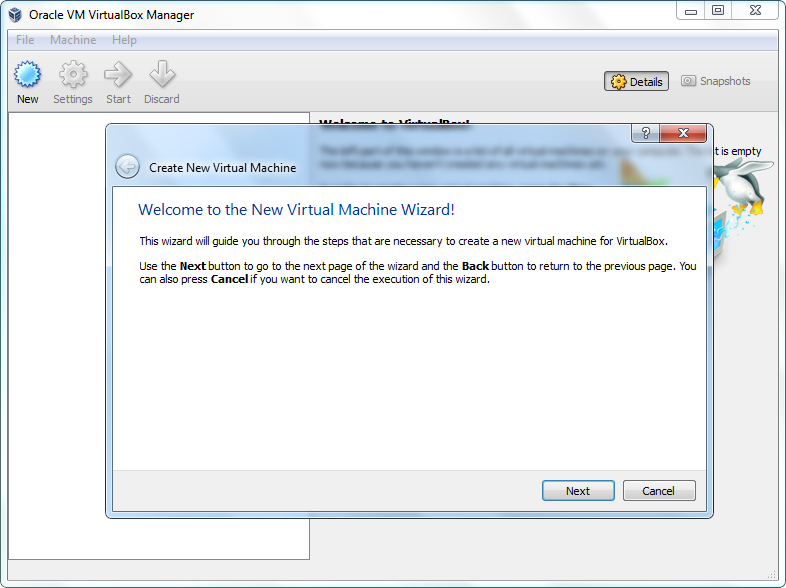Maximize the VirtualBox Manager window
Viewport: 786px width, 588px height.
(718, 11)
